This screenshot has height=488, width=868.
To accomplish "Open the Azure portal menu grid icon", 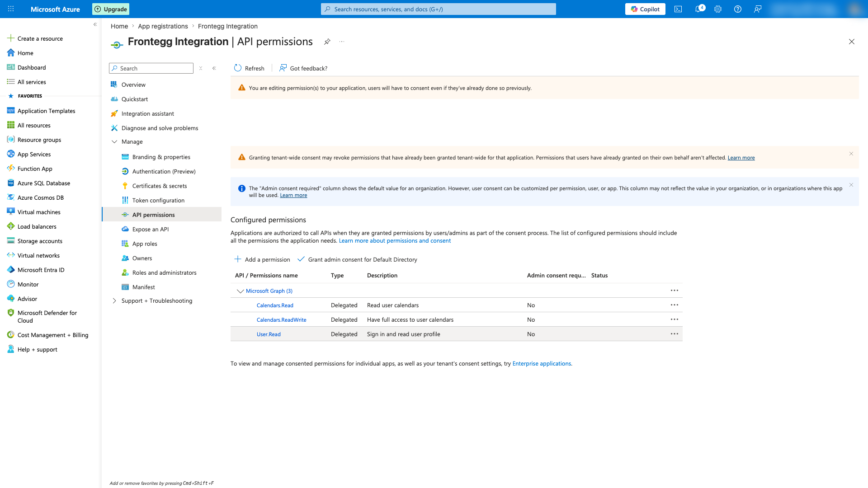I will pos(11,9).
